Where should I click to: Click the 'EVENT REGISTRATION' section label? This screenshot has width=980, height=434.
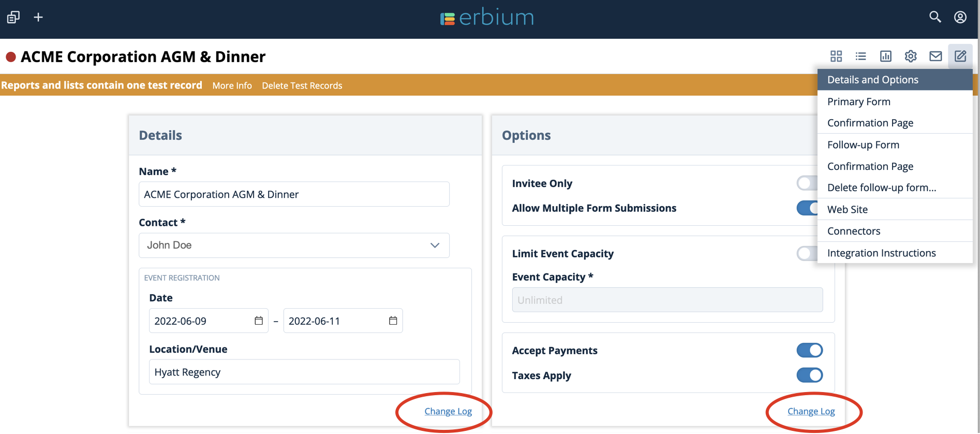coord(182,278)
